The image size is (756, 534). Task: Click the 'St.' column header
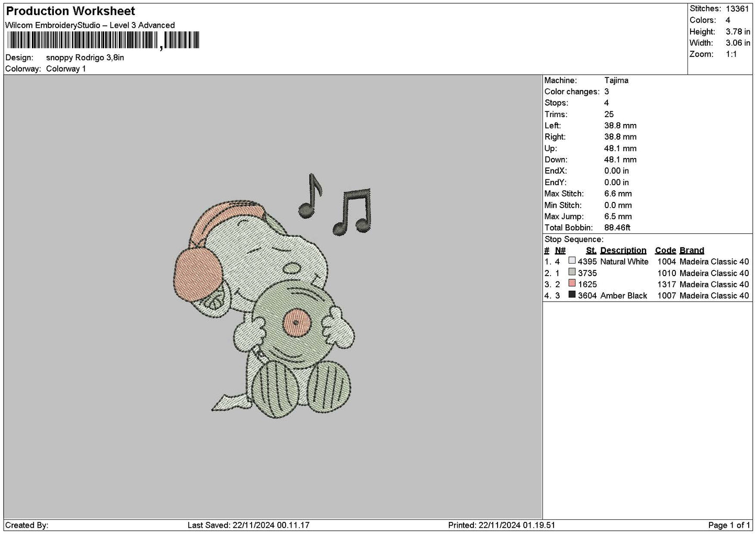pyautogui.click(x=591, y=251)
